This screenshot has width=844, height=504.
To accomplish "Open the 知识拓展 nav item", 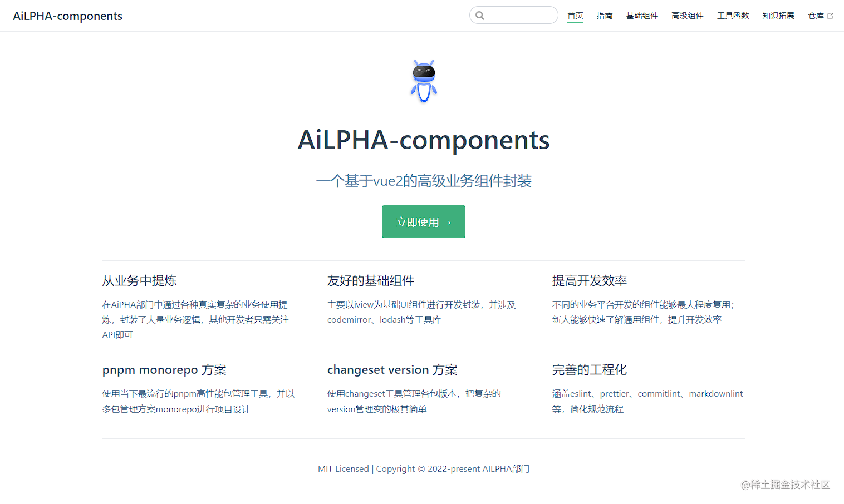I will [x=778, y=16].
